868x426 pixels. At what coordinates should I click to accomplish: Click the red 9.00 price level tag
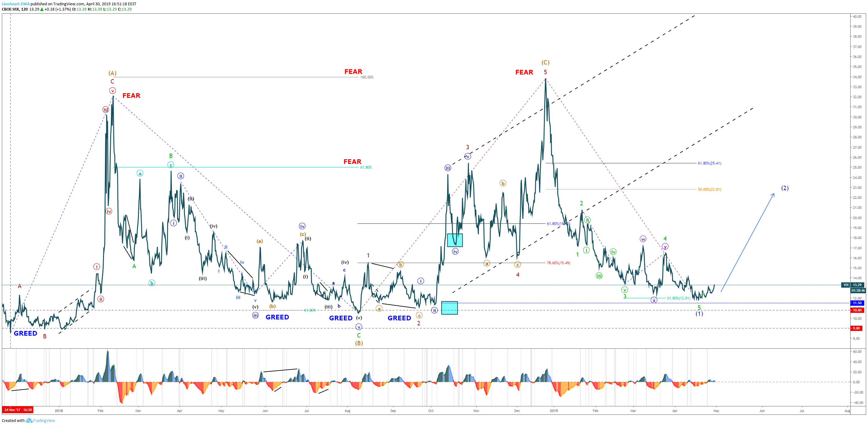(x=856, y=328)
